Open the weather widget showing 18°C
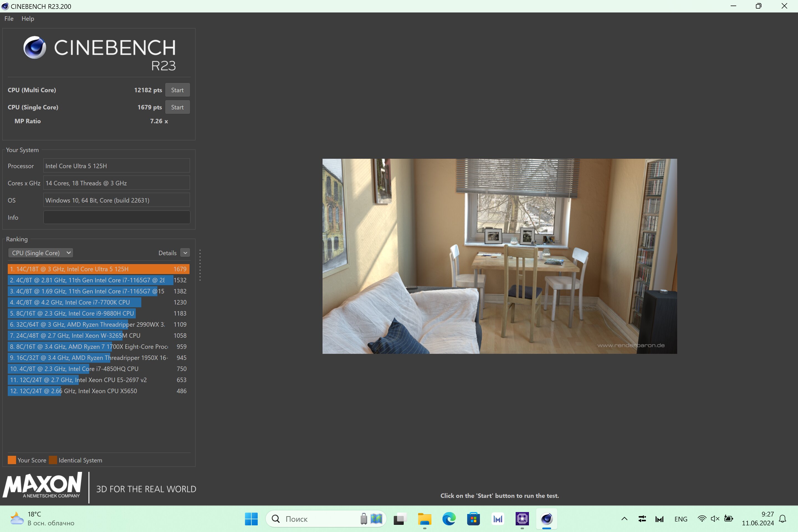Viewport: 798px width, 532px height. (x=42, y=519)
